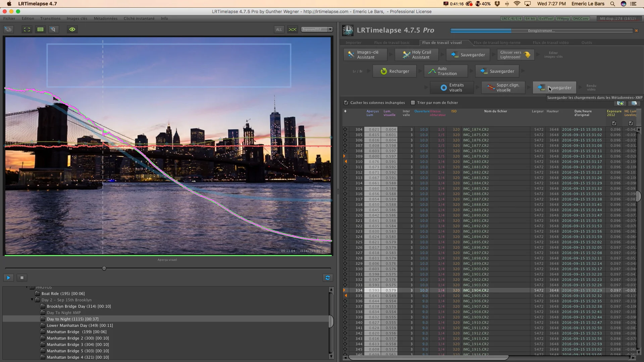Click first-row Sauvegarder button
The width and height of the screenshot is (644, 362).
coord(468,55)
